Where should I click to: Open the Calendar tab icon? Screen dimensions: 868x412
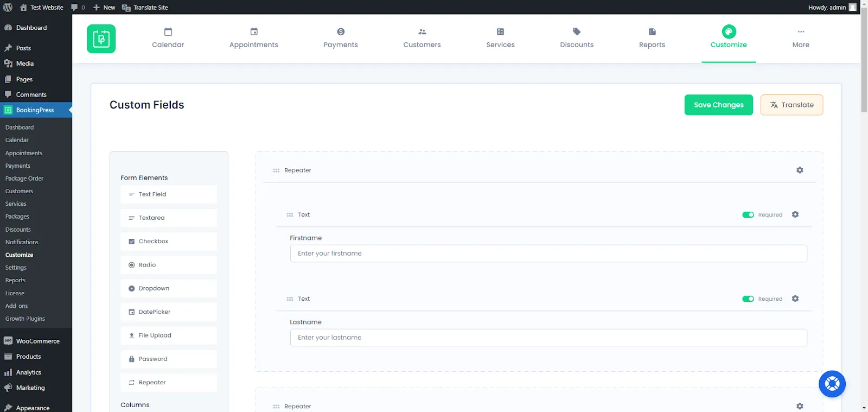pyautogui.click(x=168, y=31)
